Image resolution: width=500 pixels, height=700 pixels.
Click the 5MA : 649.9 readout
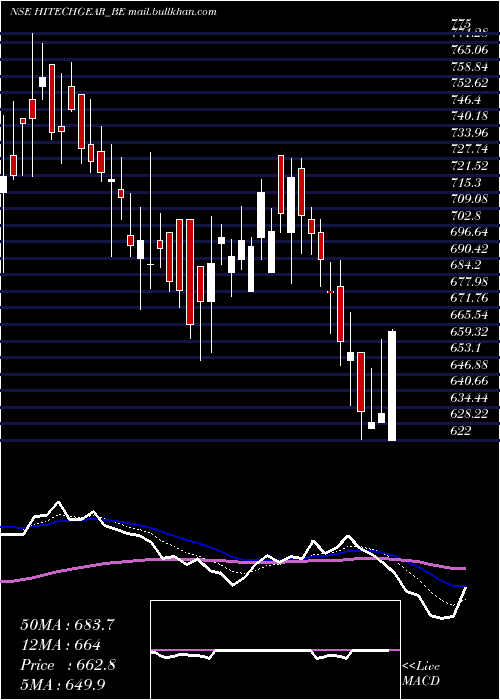click(x=65, y=685)
